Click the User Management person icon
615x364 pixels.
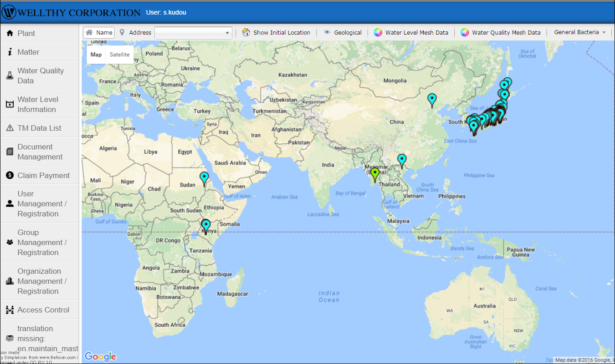(x=10, y=203)
